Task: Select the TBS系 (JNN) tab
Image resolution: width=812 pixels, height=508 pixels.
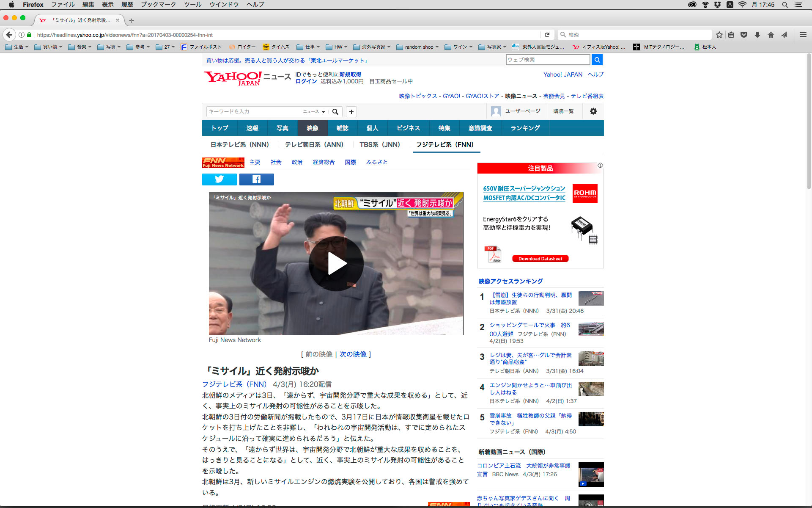Action: pos(379,145)
